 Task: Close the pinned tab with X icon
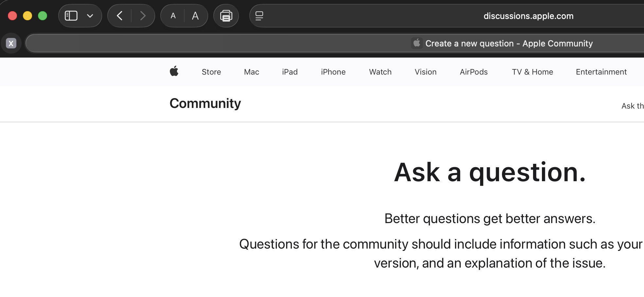click(x=11, y=43)
